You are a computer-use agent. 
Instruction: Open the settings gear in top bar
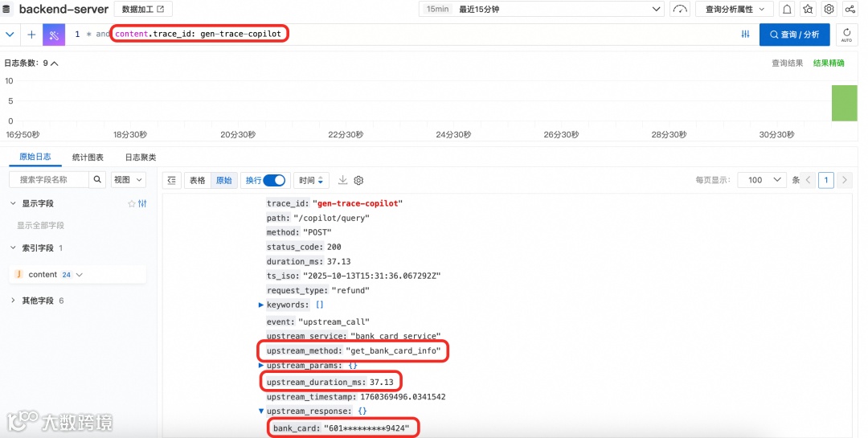pos(829,10)
